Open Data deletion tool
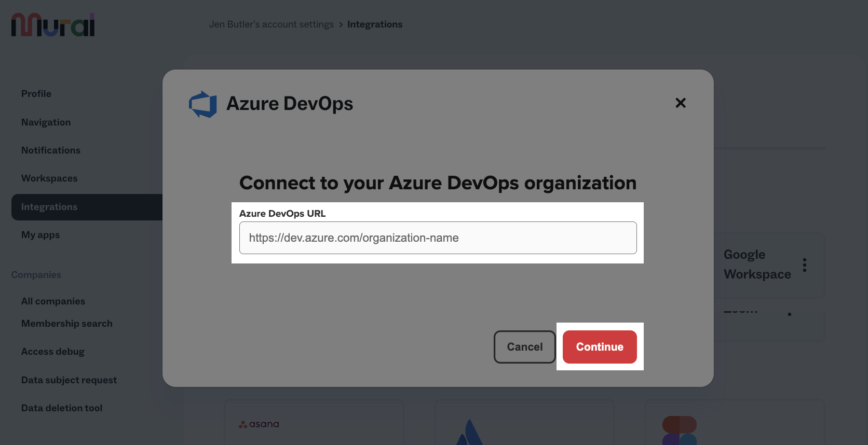Screen dimensions: 868x445 [x=62, y=408]
